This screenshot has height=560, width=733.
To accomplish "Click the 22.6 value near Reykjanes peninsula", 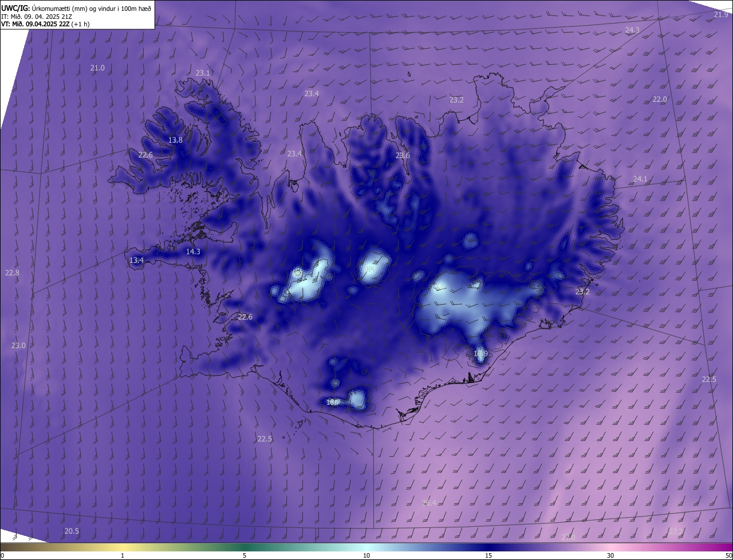I will pyautogui.click(x=245, y=317).
